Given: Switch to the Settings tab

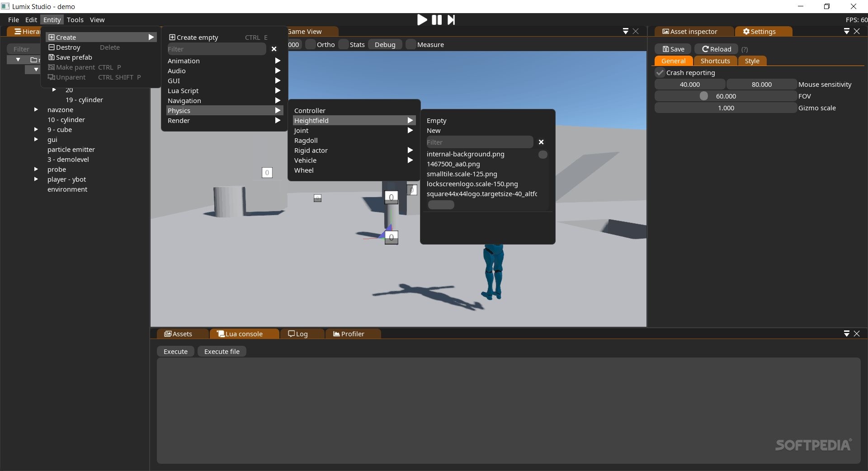Looking at the screenshot, I should (763, 31).
